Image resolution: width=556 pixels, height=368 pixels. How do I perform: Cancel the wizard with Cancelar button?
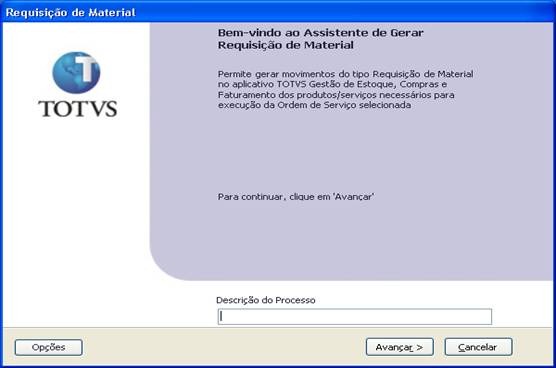[x=478, y=347]
